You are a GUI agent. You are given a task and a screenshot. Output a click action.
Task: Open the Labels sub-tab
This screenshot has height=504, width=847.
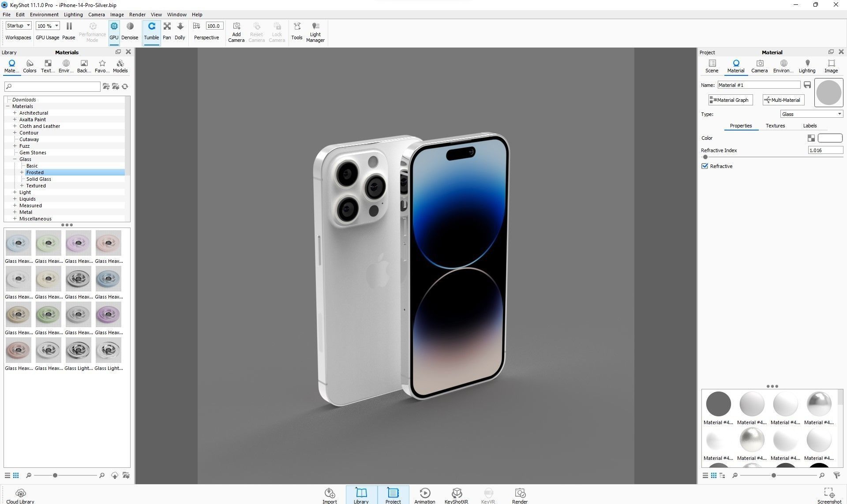coord(810,126)
